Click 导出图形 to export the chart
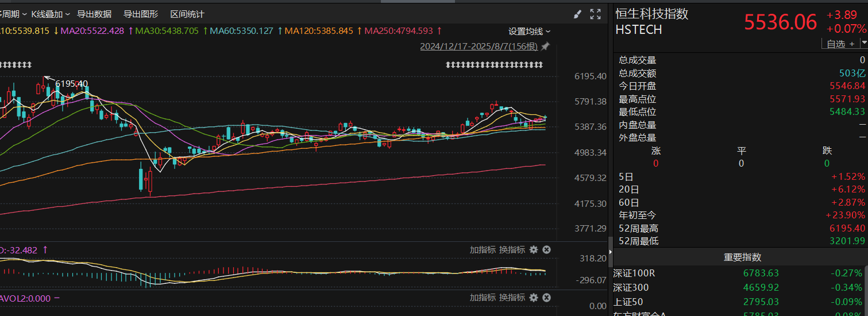The height and width of the screenshot is (316, 868). click(141, 14)
